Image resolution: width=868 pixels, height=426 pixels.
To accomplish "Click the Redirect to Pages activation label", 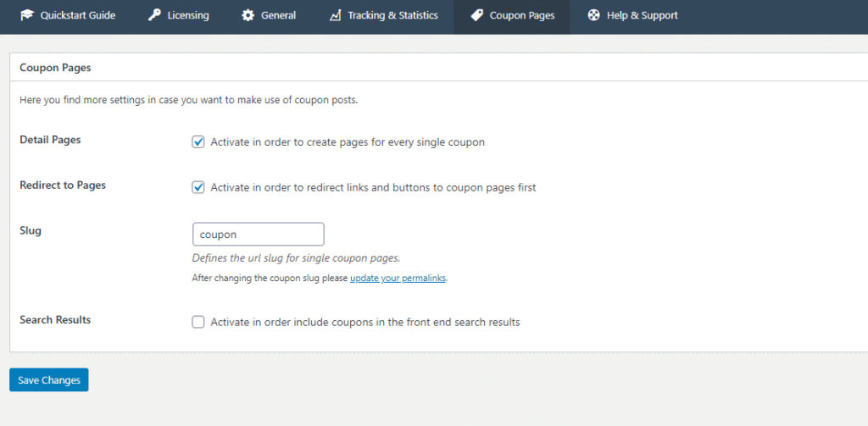I will (x=373, y=187).
